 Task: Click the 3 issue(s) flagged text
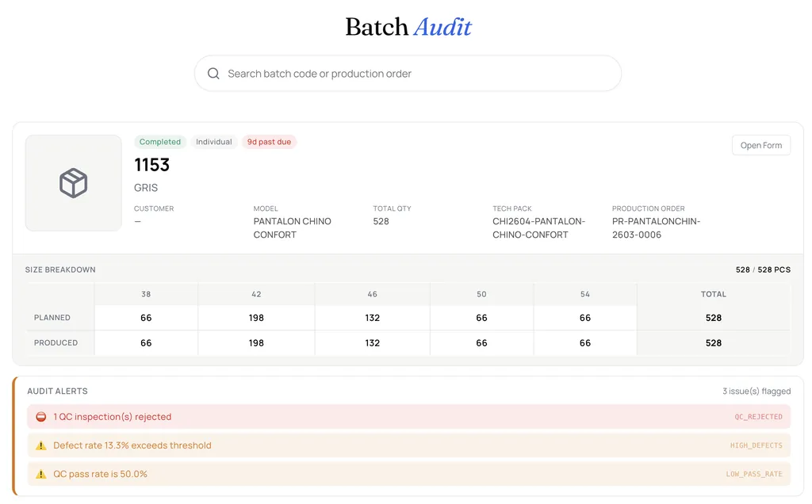pyautogui.click(x=756, y=391)
